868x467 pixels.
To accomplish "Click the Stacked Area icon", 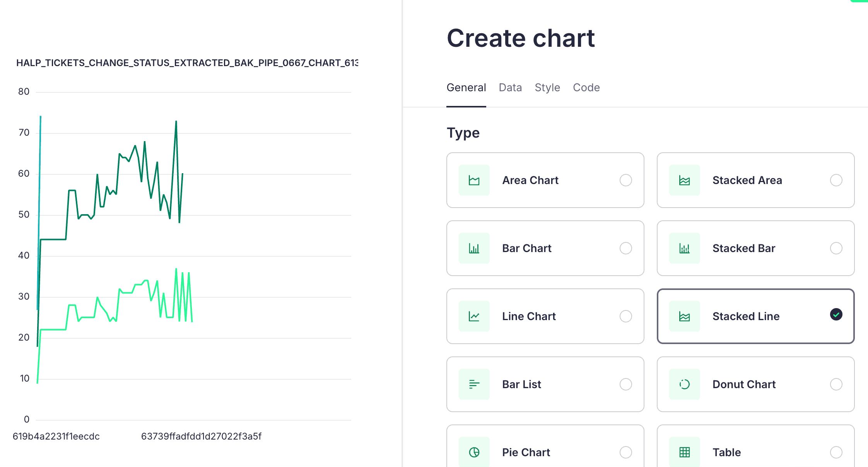I will 684,180.
